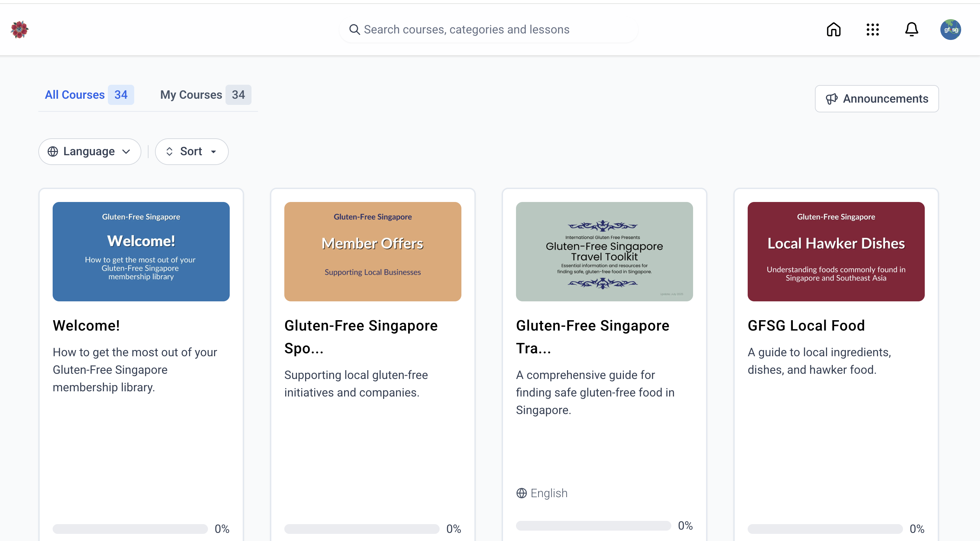This screenshot has height=541, width=980.
Task: Click the 34 count badge on All Courses
Action: [121, 95]
